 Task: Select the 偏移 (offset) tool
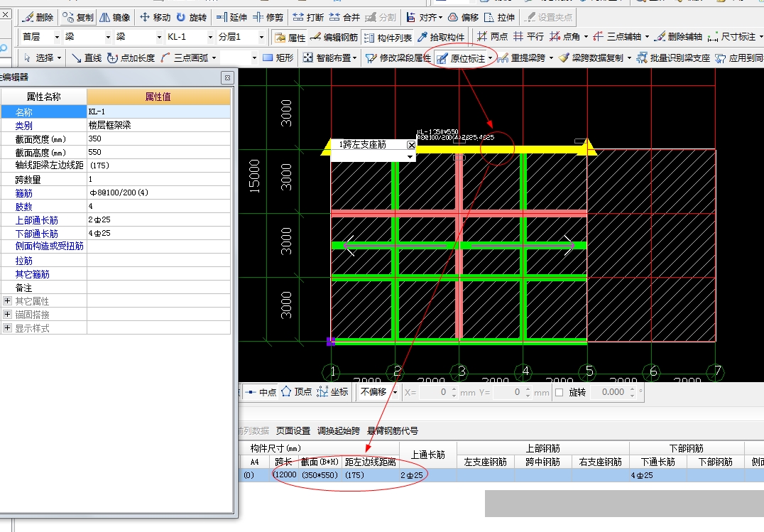click(x=464, y=18)
